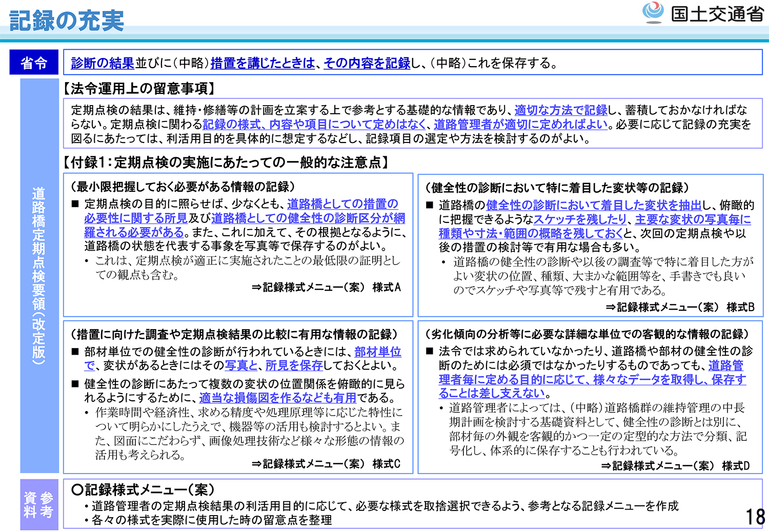Go to 記録様式メニュー(案) 様式A reference
The image size is (769, 532).
[x=327, y=288]
